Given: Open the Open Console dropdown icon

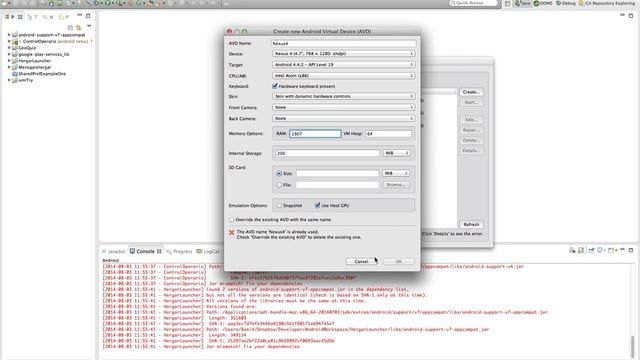Looking at the screenshot, I should [612, 250].
